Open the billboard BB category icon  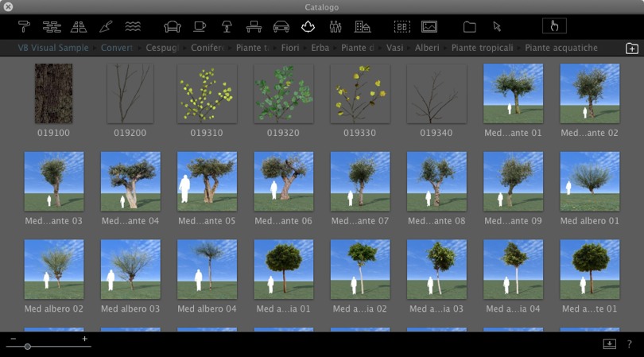(402, 27)
